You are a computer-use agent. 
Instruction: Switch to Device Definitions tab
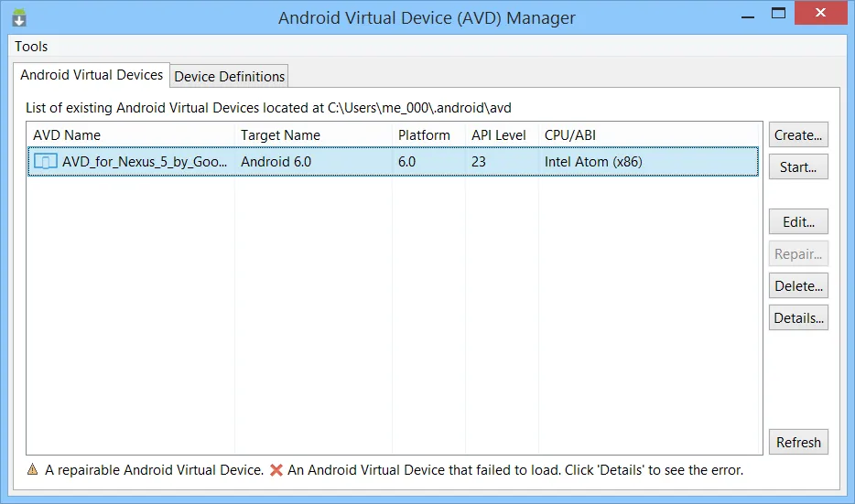(x=229, y=76)
